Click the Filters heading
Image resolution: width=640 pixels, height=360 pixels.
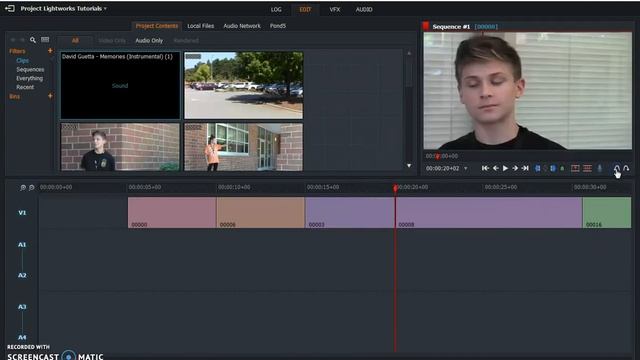(x=17, y=51)
